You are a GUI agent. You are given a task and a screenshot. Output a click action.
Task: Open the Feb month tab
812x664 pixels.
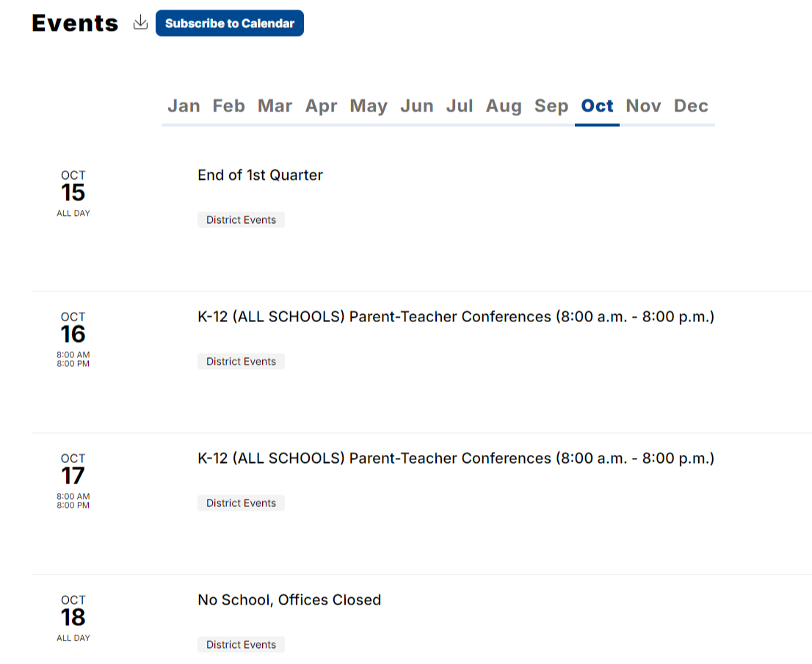point(229,106)
